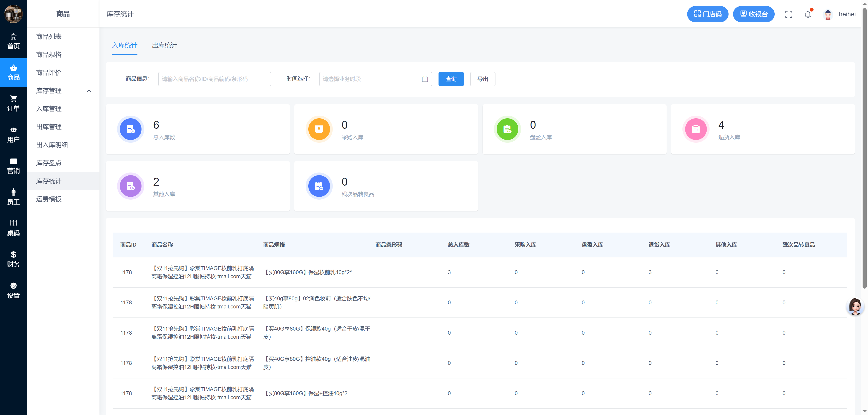This screenshot has height=415, width=868.
Task: Click the fullscreen toggle icon
Action: tap(788, 14)
